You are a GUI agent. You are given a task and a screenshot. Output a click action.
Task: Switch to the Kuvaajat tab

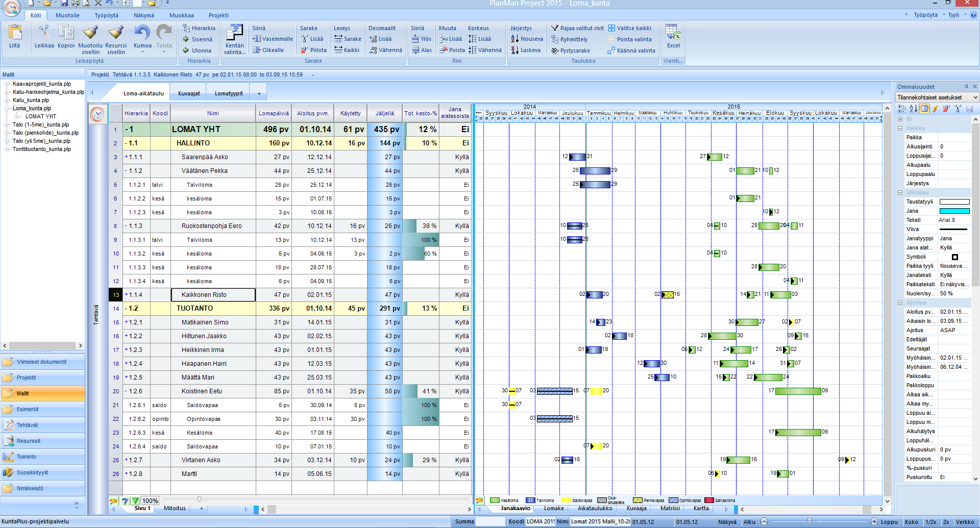point(189,93)
